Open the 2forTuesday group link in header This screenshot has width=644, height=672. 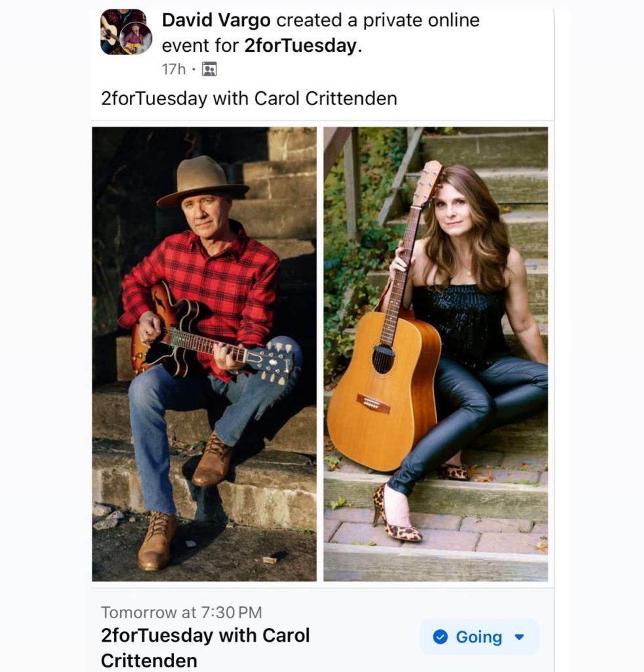pos(300,47)
